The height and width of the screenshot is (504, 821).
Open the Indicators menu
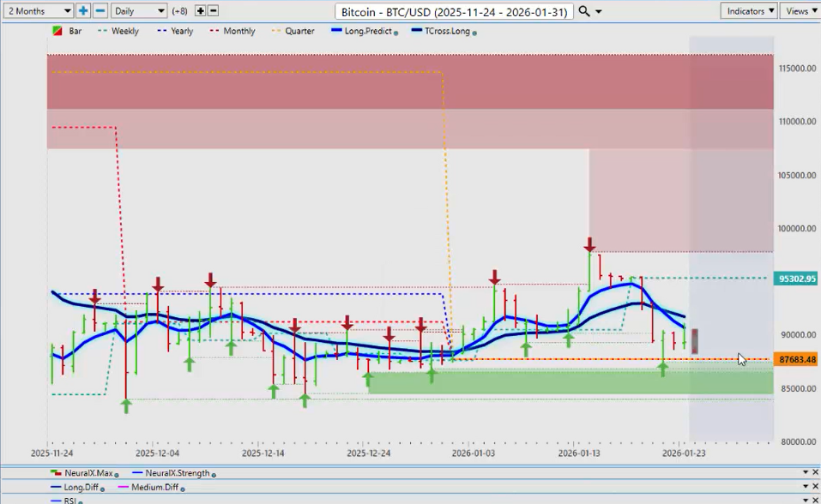750,11
